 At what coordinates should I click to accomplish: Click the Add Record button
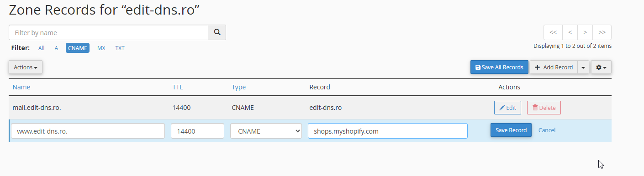coord(554,67)
